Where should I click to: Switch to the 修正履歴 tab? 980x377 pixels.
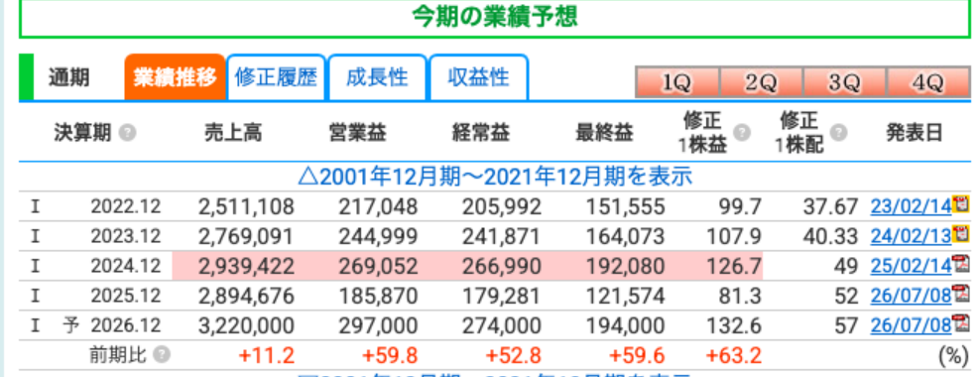(x=276, y=77)
